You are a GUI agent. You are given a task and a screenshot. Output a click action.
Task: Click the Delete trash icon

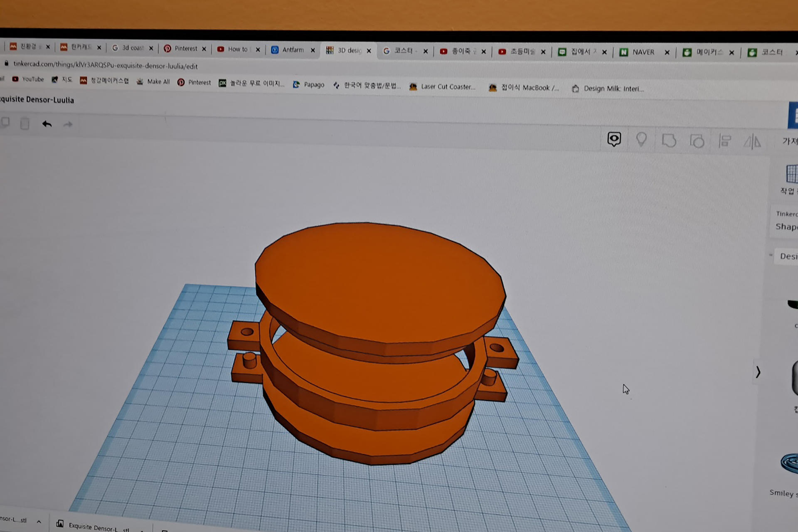tap(25, 123)
